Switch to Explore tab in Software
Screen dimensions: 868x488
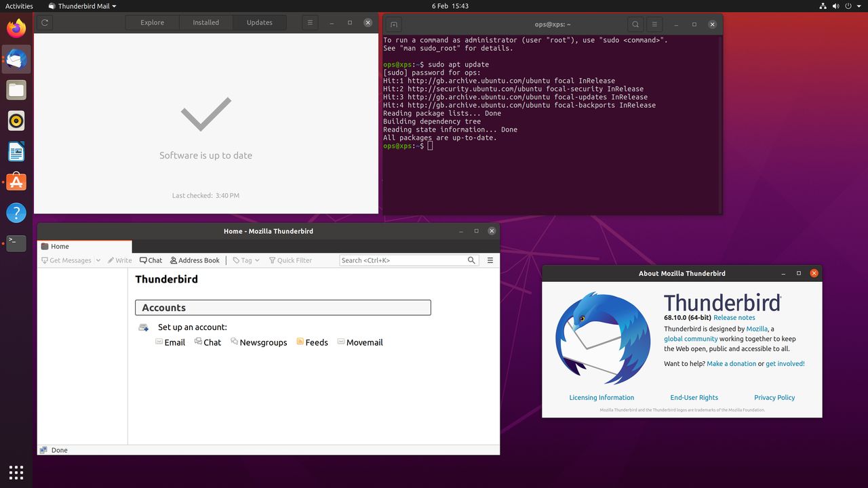152,22
